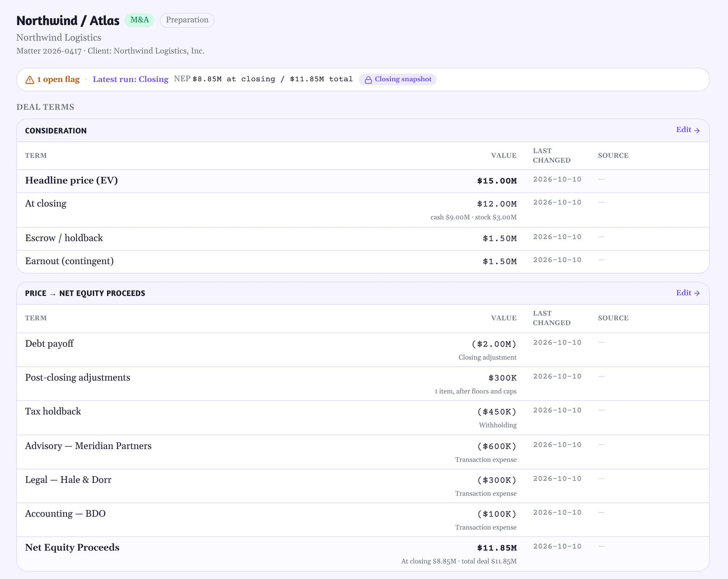Open Latest run: Closing link
Image resolution: width=728 pixels, height=579 pixels.
pyautogui.click(x=130, y=79)
